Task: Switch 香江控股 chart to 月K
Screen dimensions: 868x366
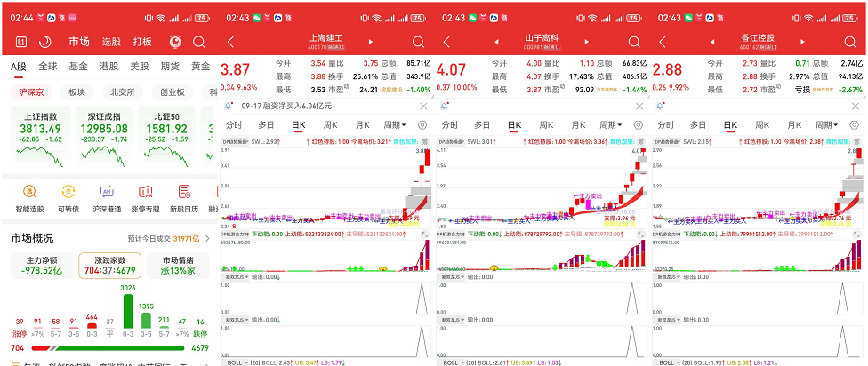Action: click(x=794, y=125)
